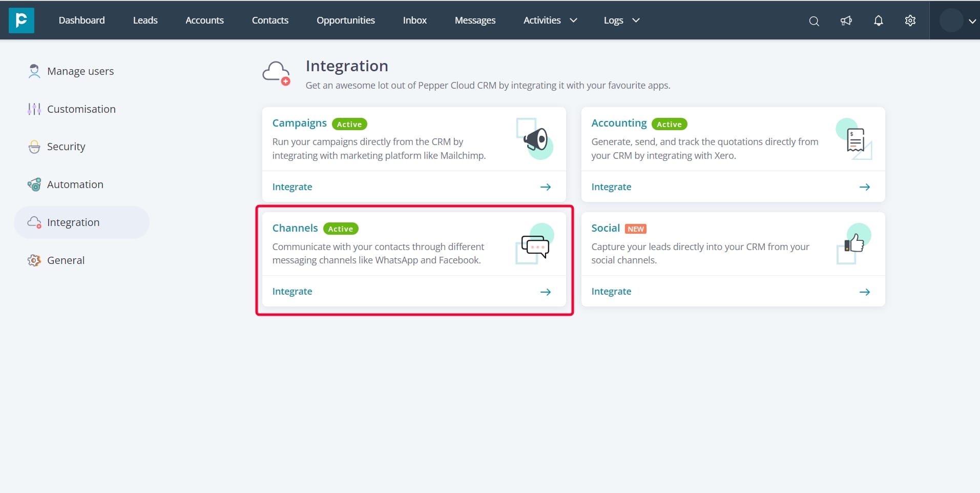The image size is (980, 493).
Task: Click the Social card title
Action: pyautogui.click(x=606, y=228)
